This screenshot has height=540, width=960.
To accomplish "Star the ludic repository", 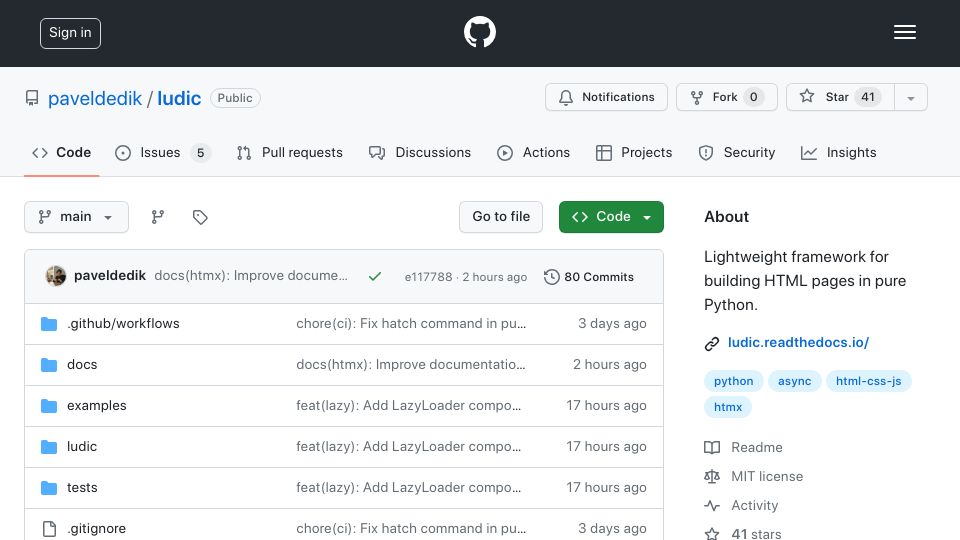I will (x=841, y=97).
